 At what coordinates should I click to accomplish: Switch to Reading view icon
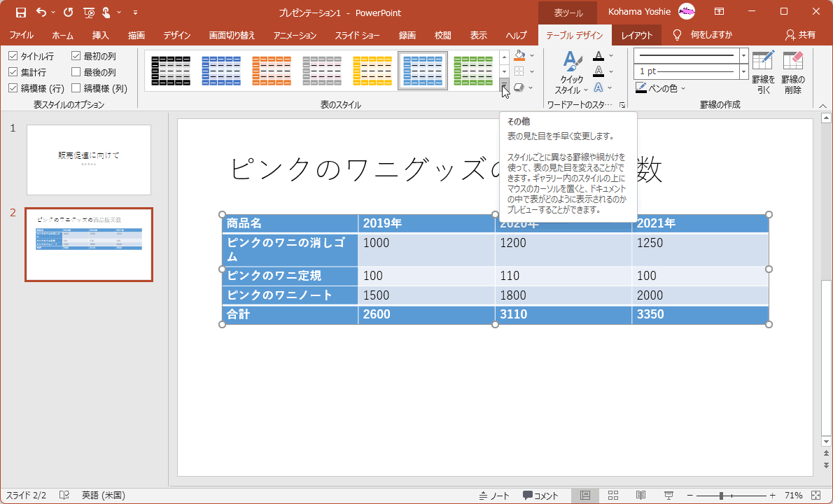click(640, 495)
